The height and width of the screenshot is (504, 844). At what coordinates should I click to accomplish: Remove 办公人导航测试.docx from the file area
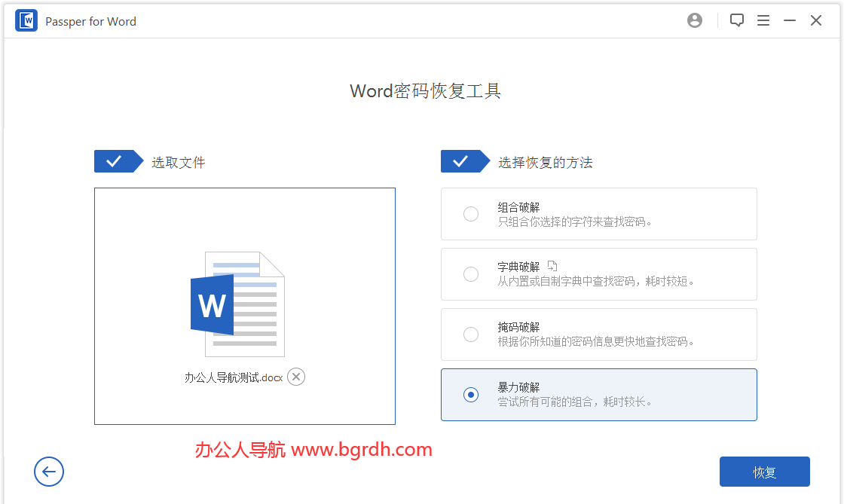[295, 377]
